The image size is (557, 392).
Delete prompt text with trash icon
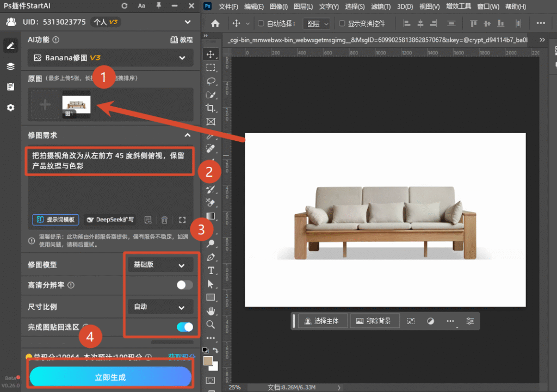164,220
